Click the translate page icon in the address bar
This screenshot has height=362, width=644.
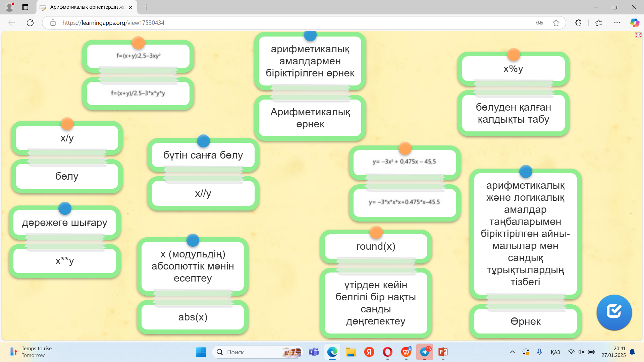pyautogui.click(x=539, y=23)
